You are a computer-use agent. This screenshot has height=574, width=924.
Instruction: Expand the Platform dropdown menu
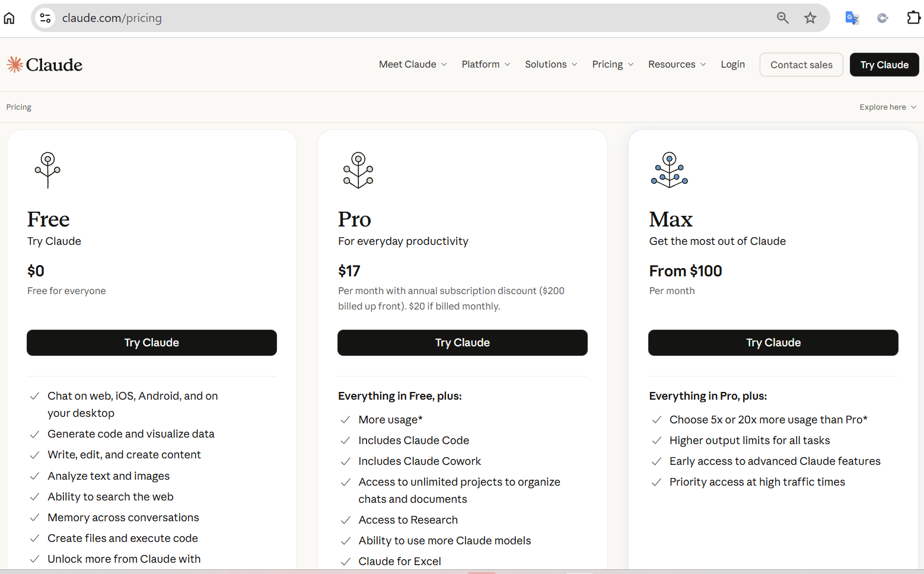coord(486,64)
